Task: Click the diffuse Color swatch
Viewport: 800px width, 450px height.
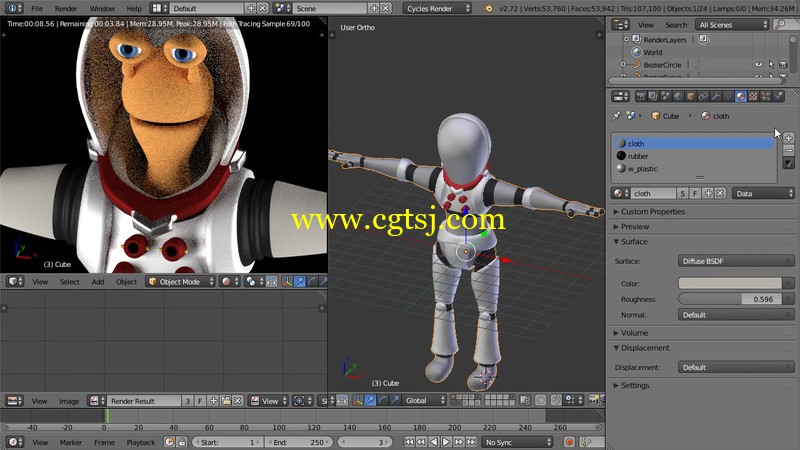Action: 730,283
